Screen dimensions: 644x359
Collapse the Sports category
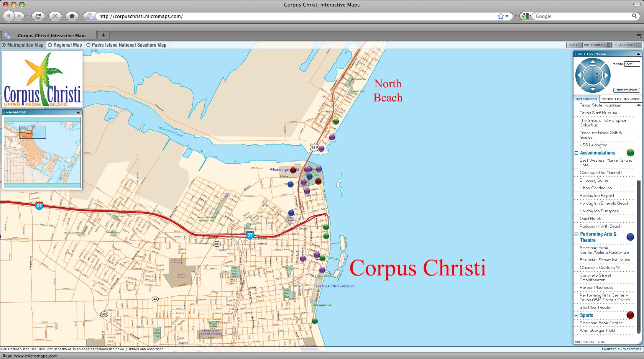coord(576,315)
